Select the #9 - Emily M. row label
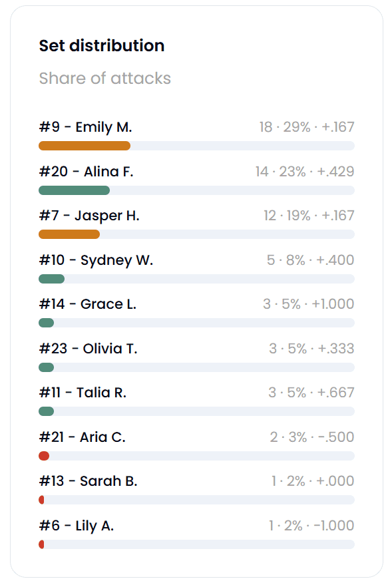Viewport: 392px width, 585px height. click(85, 127)
